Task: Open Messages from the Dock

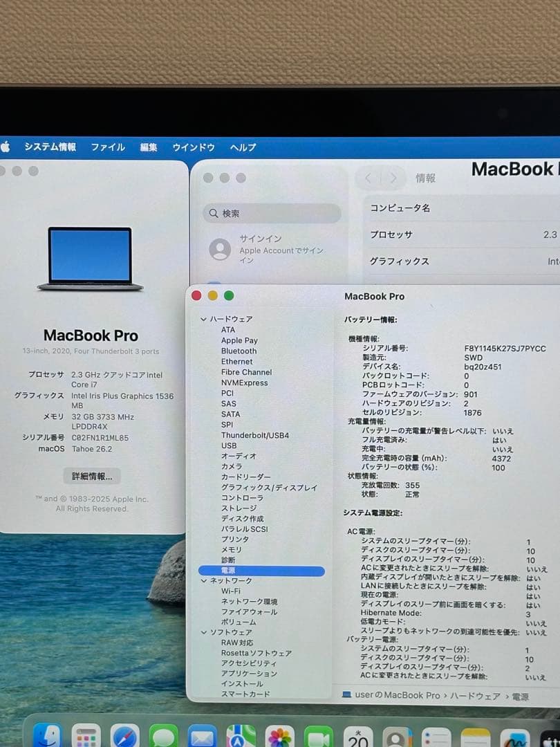Action: tap(163, 735)
